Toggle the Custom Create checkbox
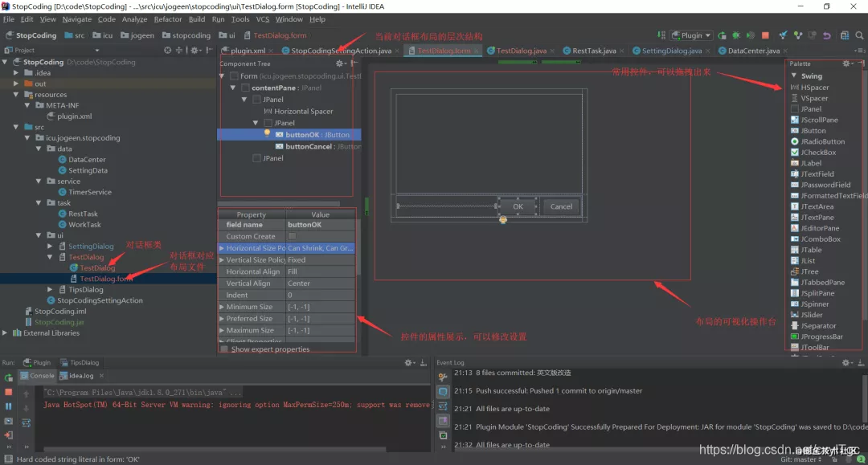 [292, 236]
